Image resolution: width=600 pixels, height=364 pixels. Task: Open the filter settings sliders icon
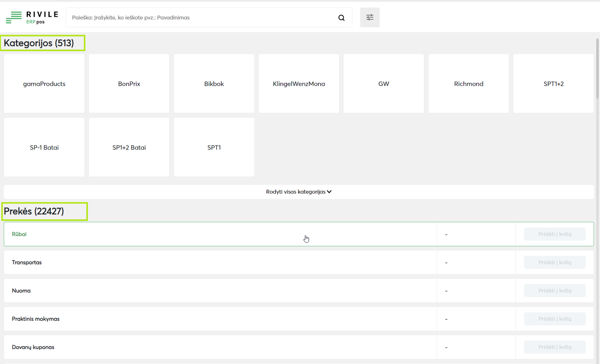[370, 17]
